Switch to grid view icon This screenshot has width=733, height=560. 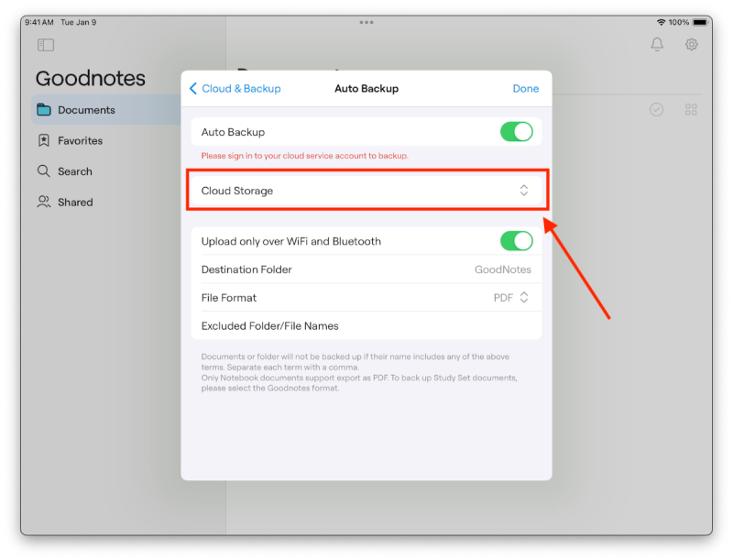point(692,110)
